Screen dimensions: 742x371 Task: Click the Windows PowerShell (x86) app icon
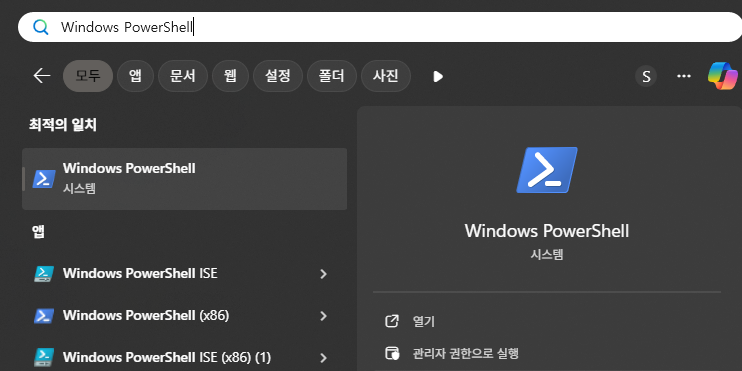click(x=44, y=316)
